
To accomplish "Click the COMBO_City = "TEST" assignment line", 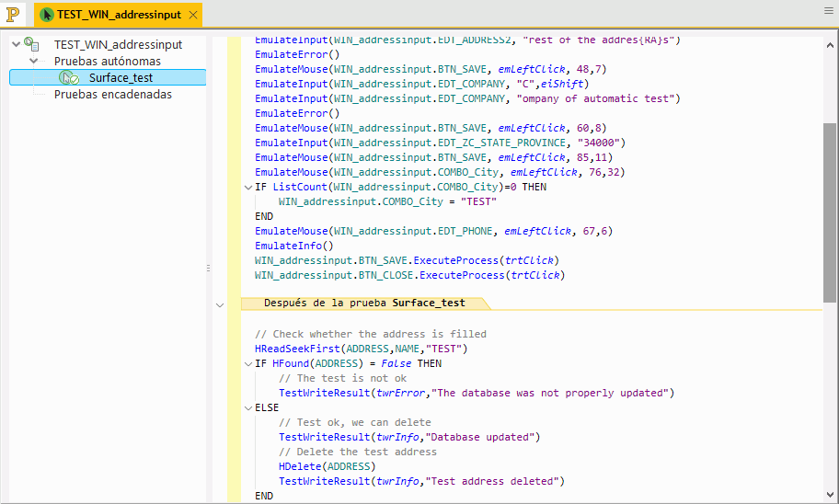I will coord(387,201).
